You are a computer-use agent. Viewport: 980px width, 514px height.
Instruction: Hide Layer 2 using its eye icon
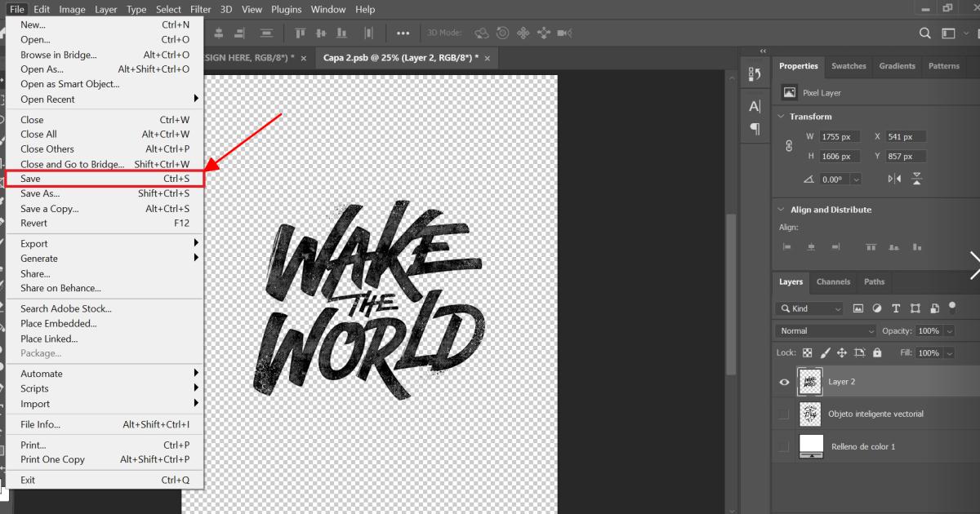coord(784,382)
